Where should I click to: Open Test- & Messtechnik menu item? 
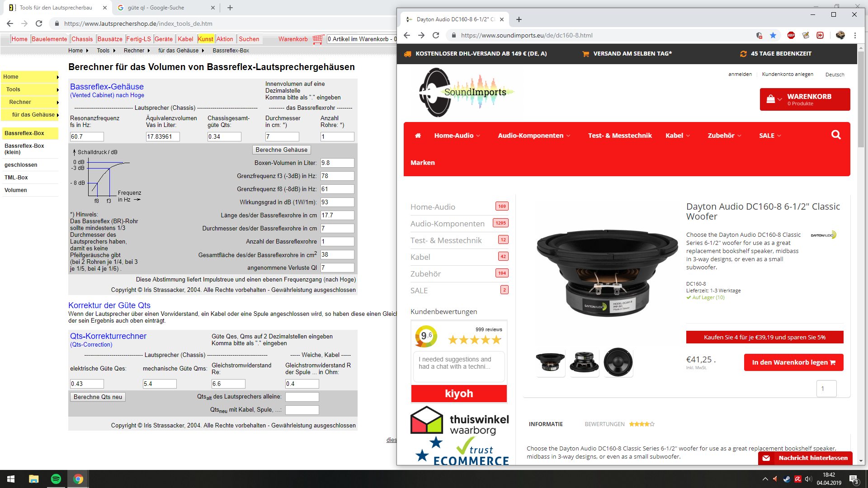point(620,136)
